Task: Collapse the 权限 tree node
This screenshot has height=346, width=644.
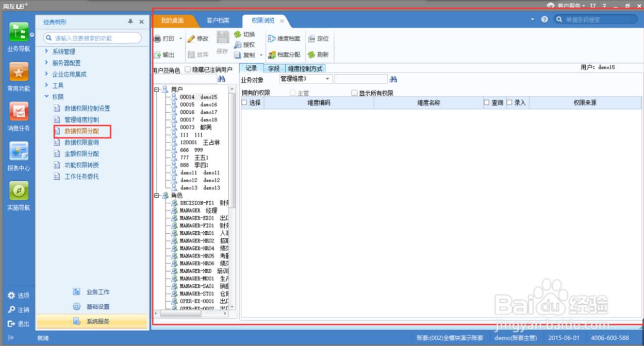Action: pos(46,97)
